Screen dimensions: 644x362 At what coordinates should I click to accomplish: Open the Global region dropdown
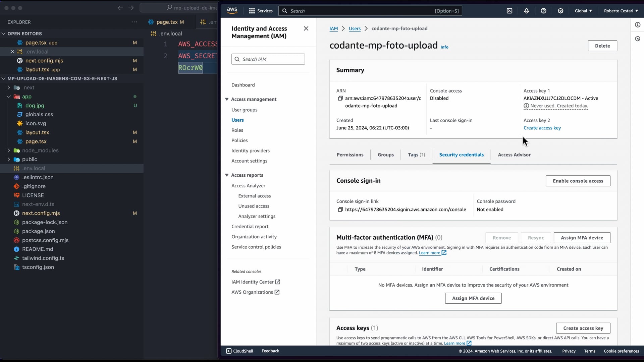[x=583, y=11]
